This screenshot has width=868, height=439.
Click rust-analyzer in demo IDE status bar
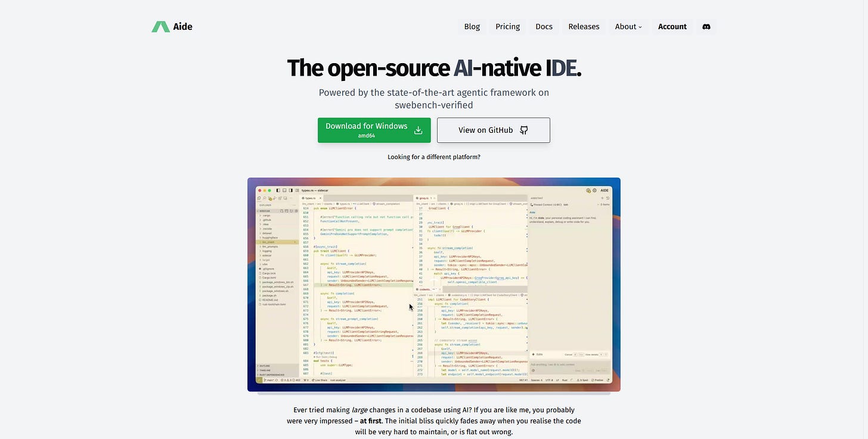pos(338,380)
